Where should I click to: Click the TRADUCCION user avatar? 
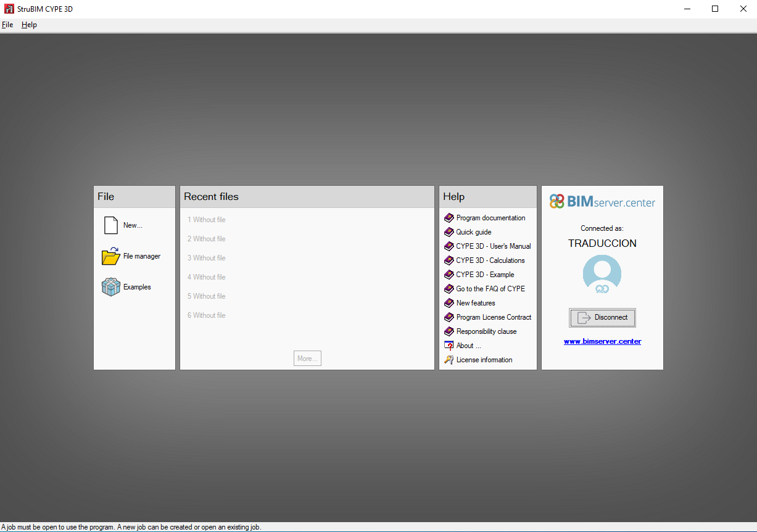(x=602, y=274)
